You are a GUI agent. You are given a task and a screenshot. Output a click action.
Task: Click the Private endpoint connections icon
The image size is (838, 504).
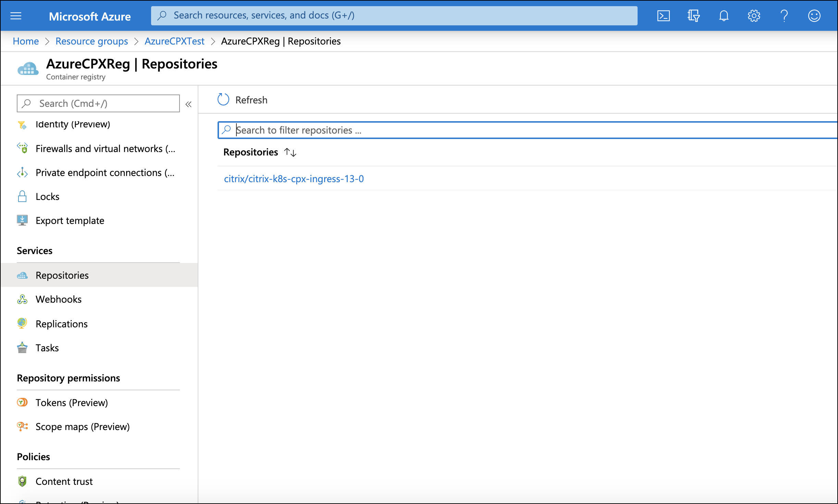[22, 172]
